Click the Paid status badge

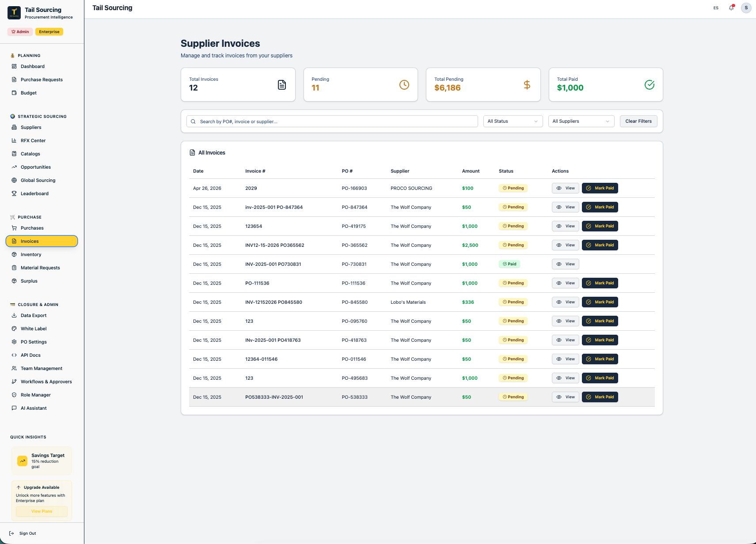pyautogui.click(x=509, y=264)
